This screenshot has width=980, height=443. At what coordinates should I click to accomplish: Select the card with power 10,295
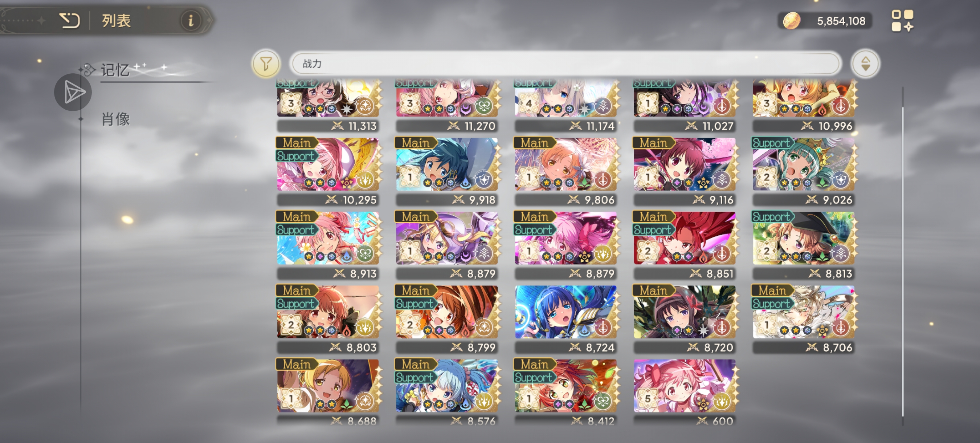[x=328, y=171]
